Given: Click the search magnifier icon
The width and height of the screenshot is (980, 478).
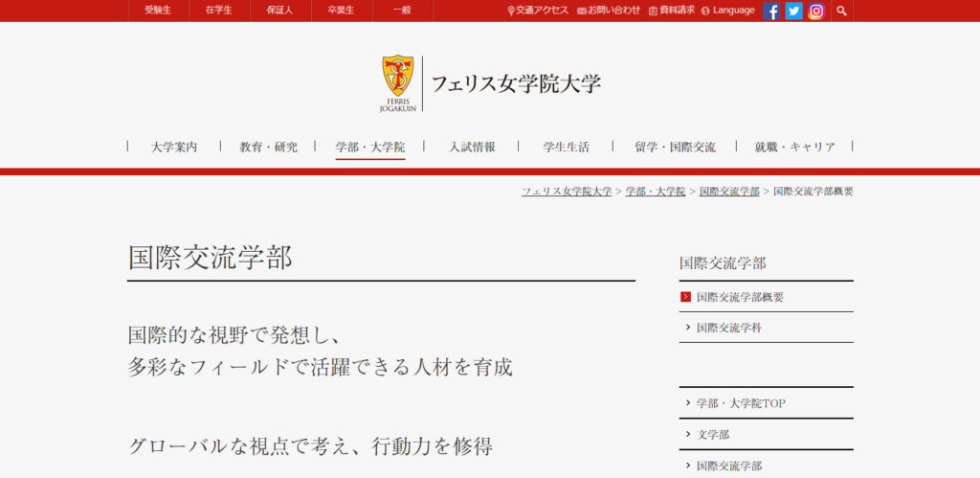Looking at the screenshot, I should [x=841, y=11].
